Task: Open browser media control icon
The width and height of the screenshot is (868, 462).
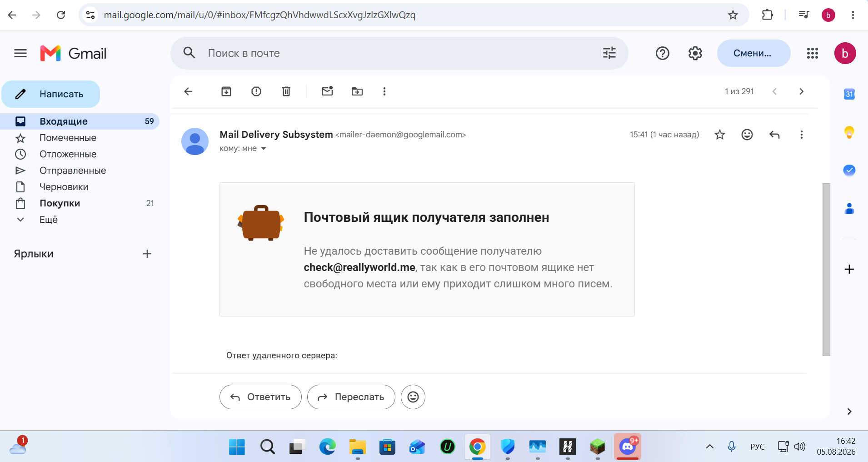Action: [804, 15]
